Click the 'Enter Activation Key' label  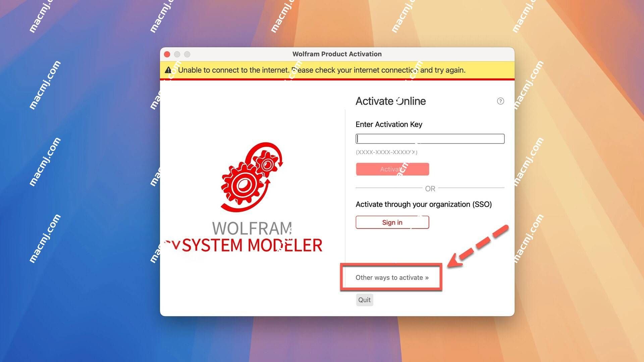pyautogui.click(x=389, y=124)
